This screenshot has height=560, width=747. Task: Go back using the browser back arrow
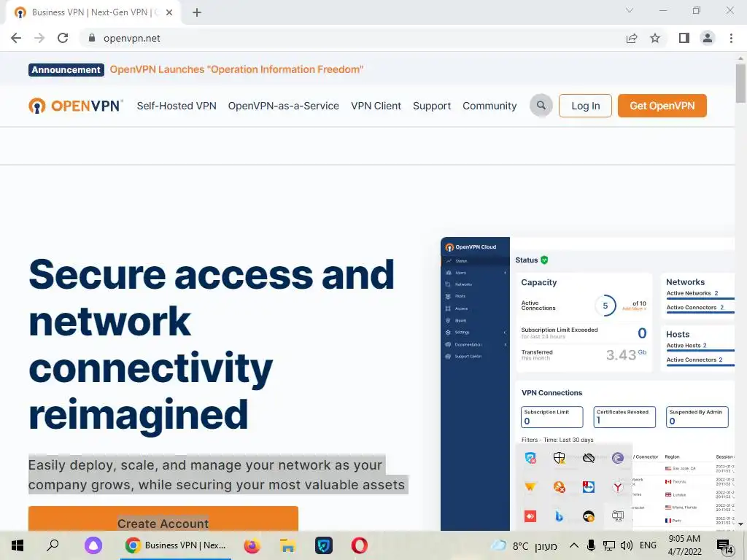(16, 38)
